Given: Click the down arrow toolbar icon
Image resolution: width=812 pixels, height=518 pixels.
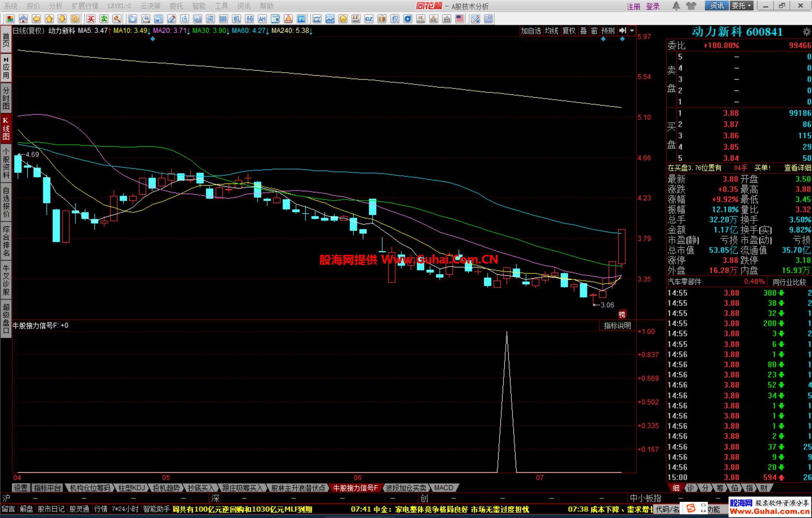Looking at the screenshot, I should point(62,19).
